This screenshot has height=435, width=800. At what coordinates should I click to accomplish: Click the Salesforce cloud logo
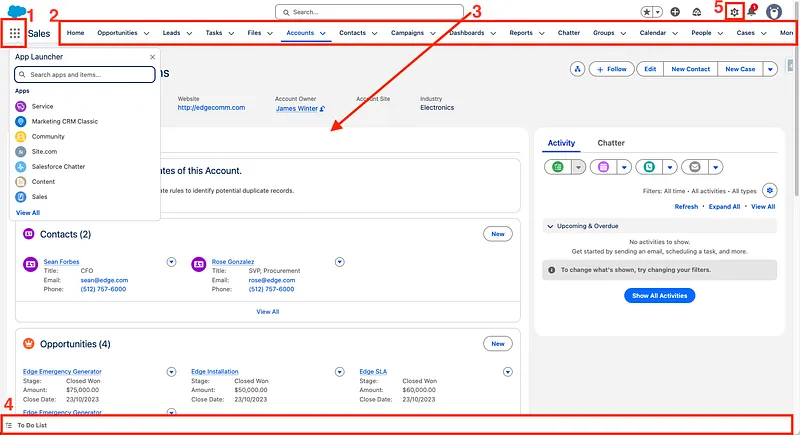[x=17, y=11]
